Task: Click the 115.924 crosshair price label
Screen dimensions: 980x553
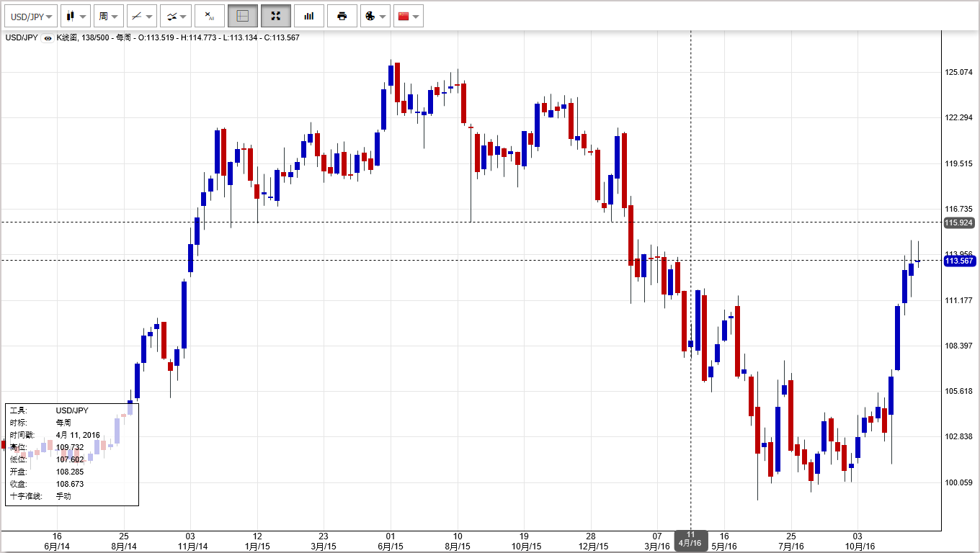Action: [959, 222]
